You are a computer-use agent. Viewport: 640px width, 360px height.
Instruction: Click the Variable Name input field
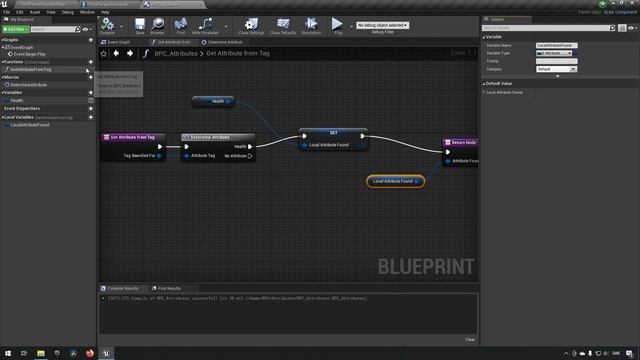[x=556, y=45]
